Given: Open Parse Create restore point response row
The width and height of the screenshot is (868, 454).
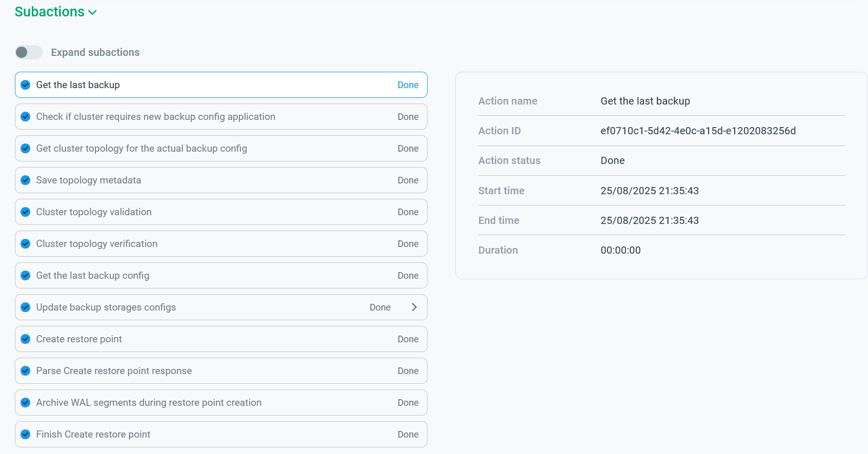Looking at the screenshot, I should tap(114, 371).
